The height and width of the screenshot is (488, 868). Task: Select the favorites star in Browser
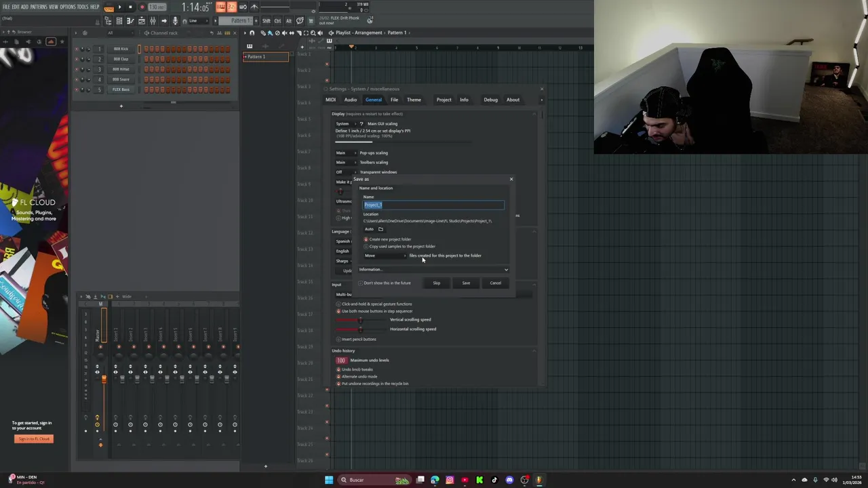tap(62, 41)
